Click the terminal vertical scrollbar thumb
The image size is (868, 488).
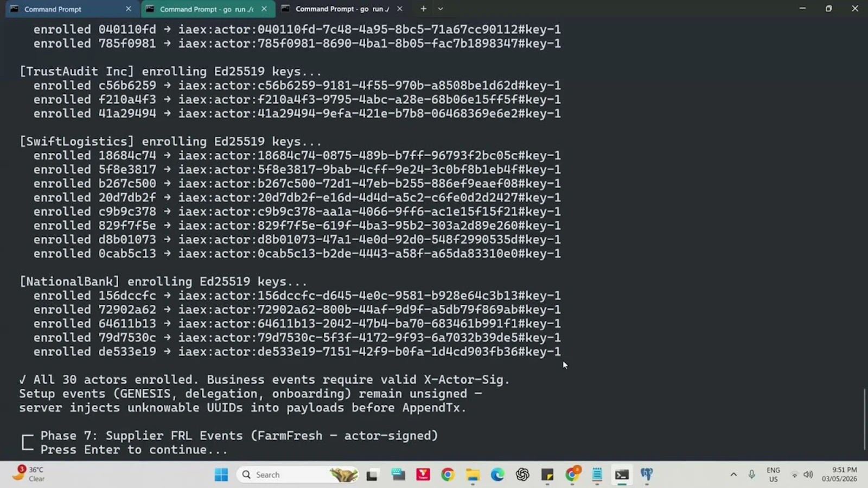(x=865, y=419)
